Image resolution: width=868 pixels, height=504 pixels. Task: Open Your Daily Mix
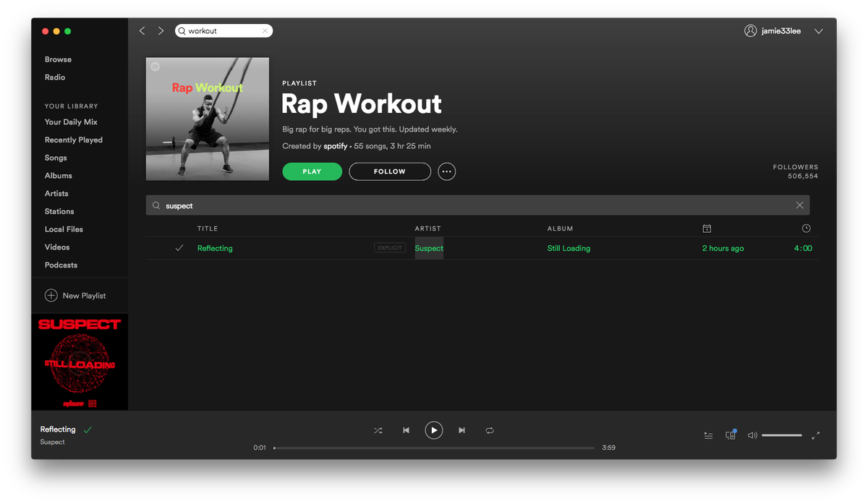71,122
